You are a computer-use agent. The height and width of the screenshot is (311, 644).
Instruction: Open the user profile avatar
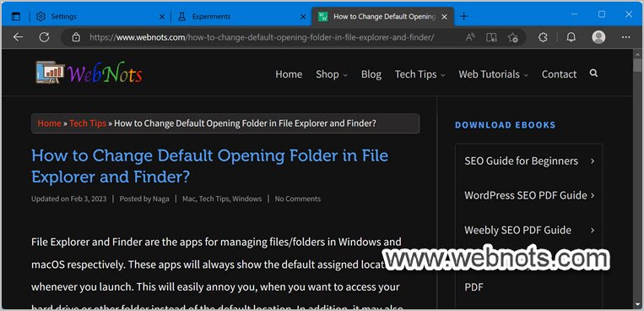coord(598,37)
